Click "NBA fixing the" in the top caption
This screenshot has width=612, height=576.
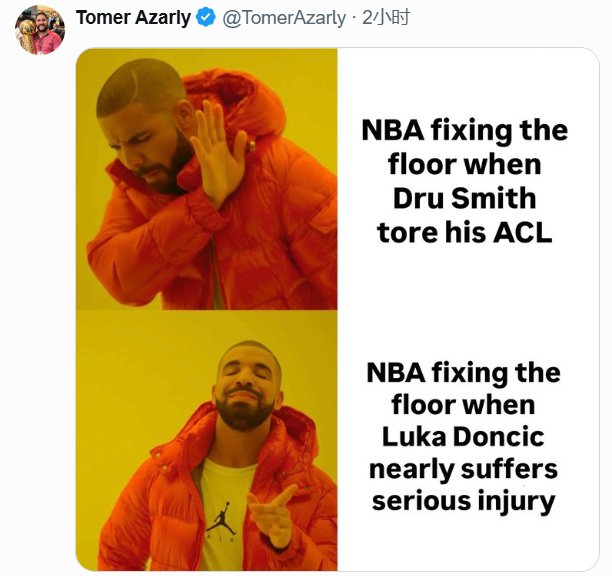[463, 131]
